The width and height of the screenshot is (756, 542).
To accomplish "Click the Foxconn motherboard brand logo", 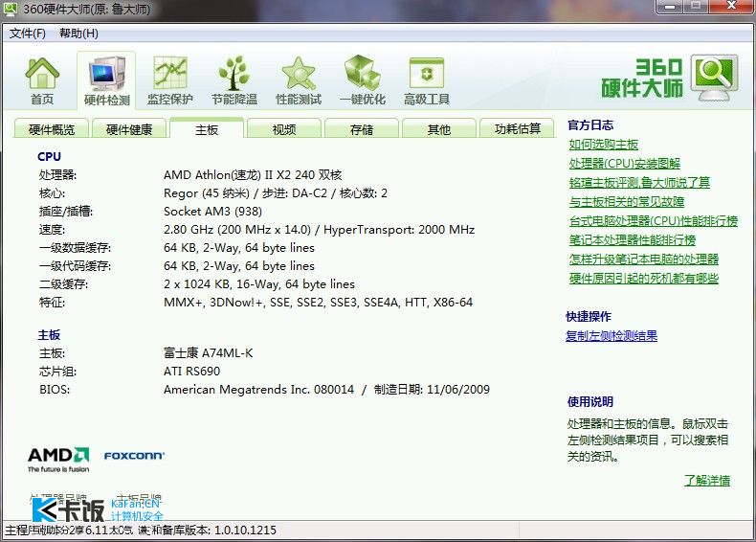I will pyautogui.click(x=134, y=456).
